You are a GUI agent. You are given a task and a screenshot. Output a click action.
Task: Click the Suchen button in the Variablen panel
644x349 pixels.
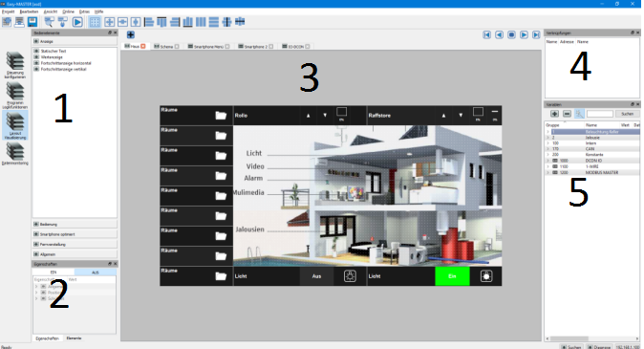[627, 114]
